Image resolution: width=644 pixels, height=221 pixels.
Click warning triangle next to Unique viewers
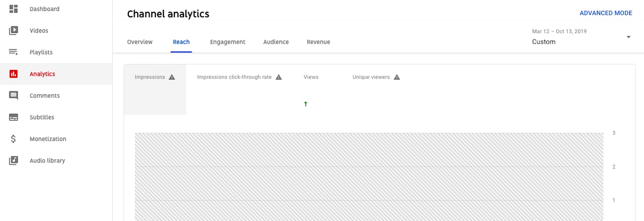[x=397, y=77]
